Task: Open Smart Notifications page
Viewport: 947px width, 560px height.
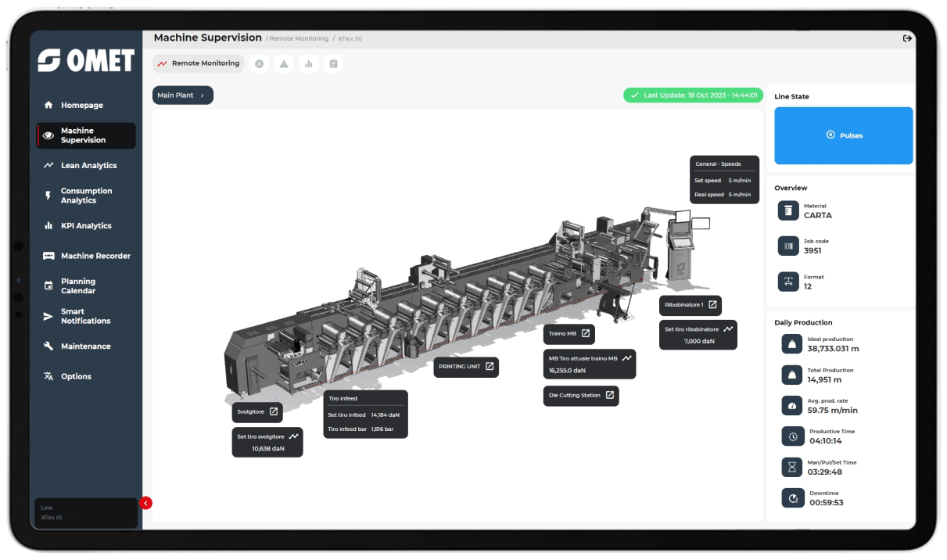Action: coord(77,316)
